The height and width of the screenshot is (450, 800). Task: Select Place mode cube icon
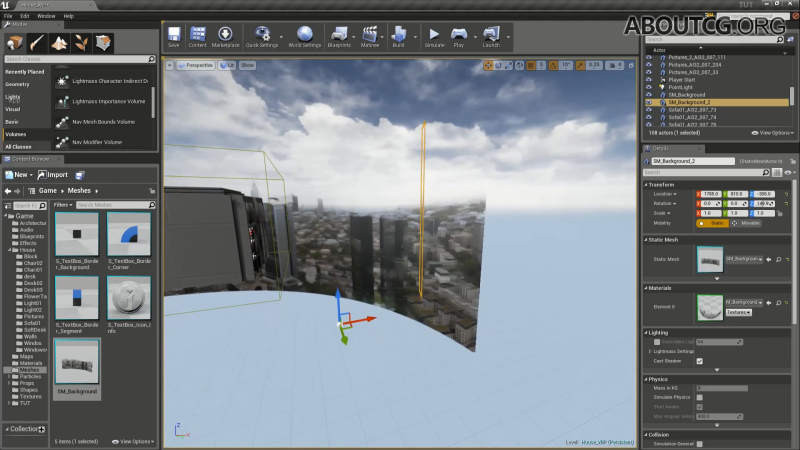tap(15, 43)
